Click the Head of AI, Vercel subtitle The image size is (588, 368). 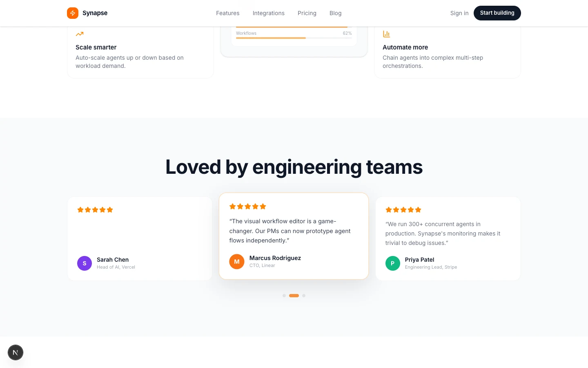pyautogui.click(x=116, y=267)
